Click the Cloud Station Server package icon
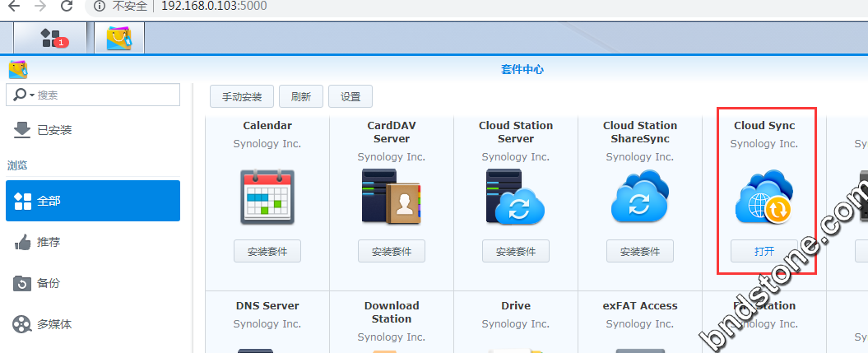868x353 pixels. tap(515, 197)
